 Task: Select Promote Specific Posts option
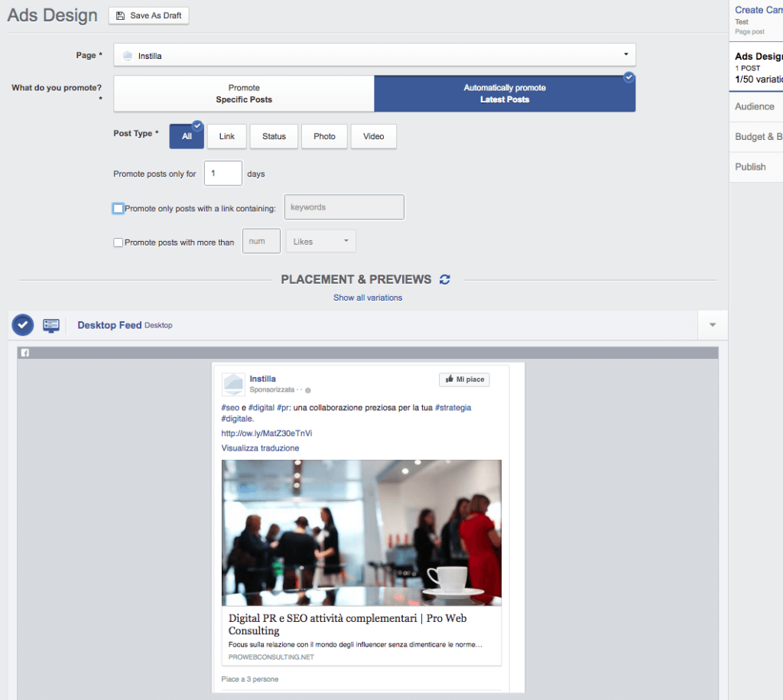click(x=244, y=93)
